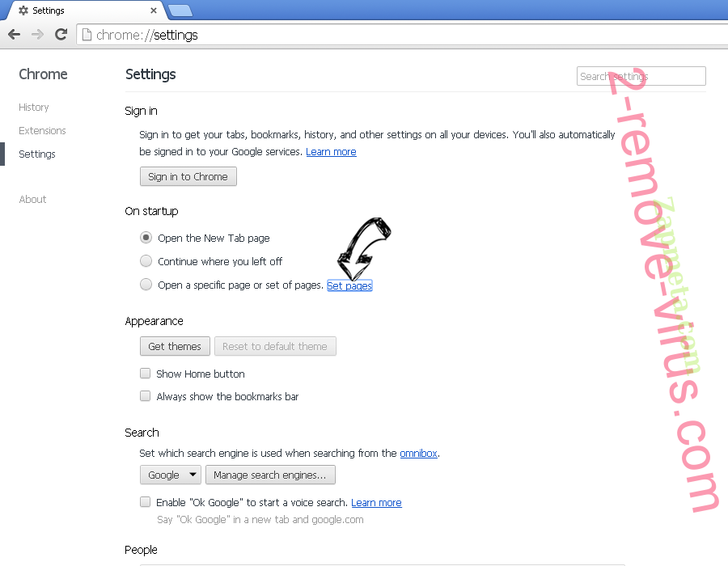728x566 pixels.
Task: Click the Chrome heading in sidebar
Action: [43, 74]
